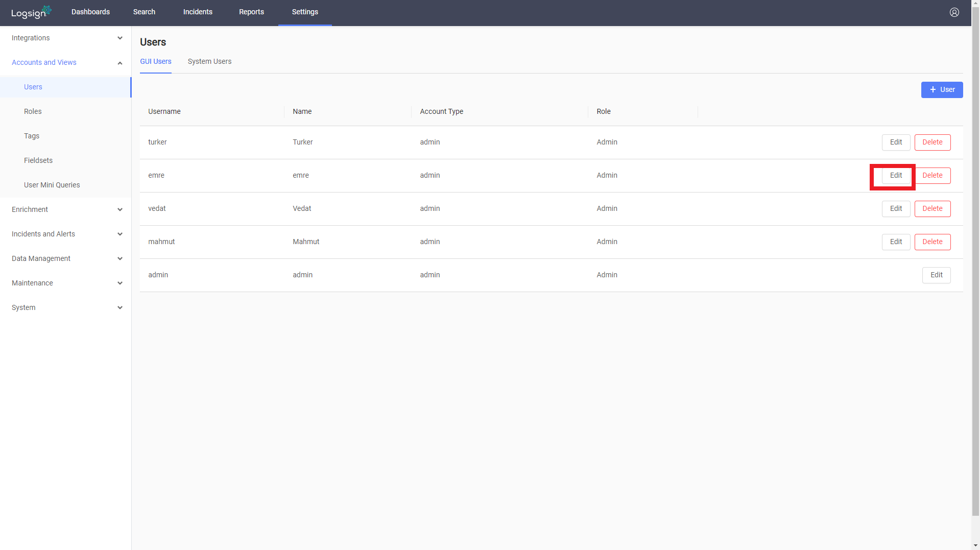
Task: Edit the turker user
Action: coord(896,142)
